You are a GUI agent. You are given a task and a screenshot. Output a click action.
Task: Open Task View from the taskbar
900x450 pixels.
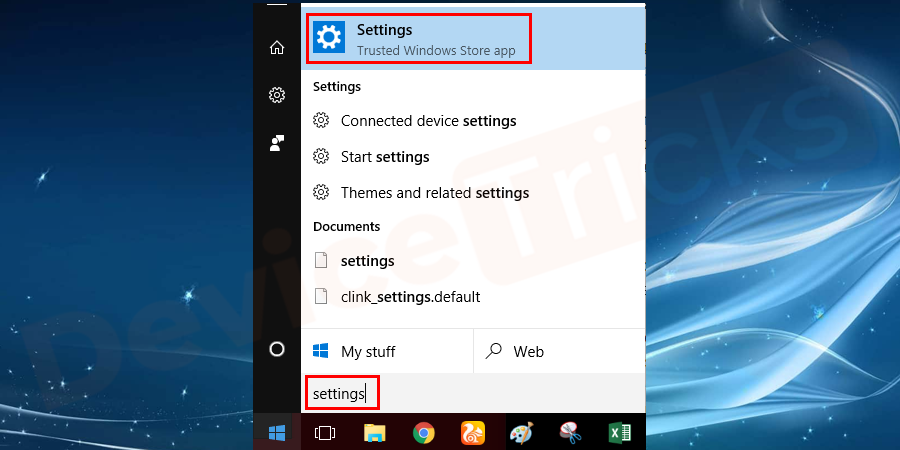coord(325,432)
